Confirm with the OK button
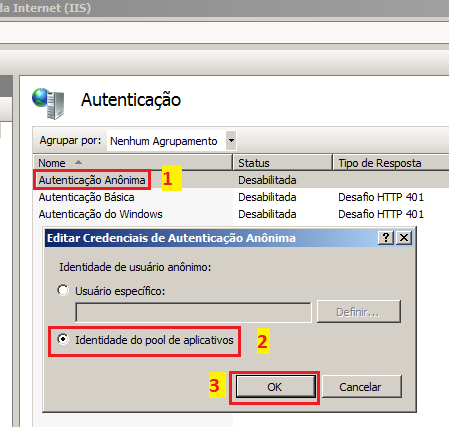This screenshot has width=449, height=427. 276,387
